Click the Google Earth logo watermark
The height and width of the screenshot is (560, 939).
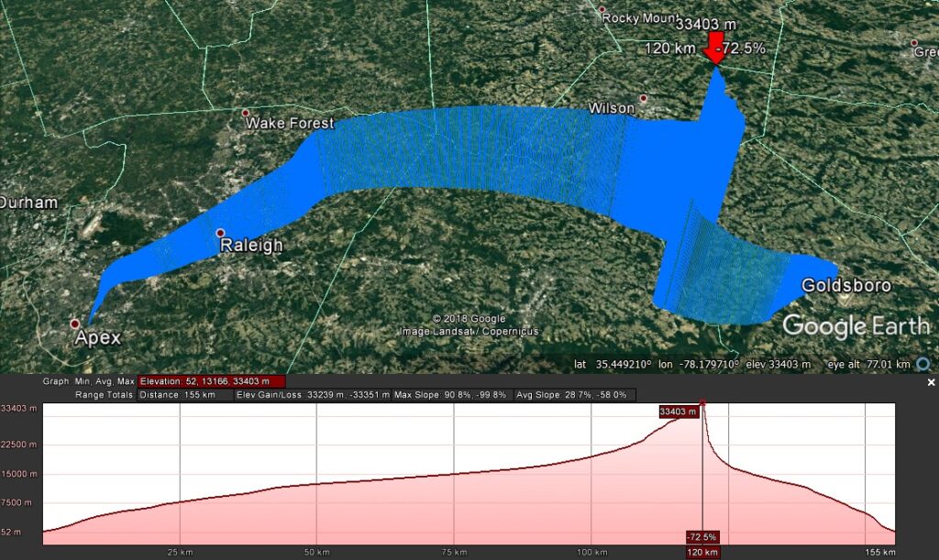(855, 325)
